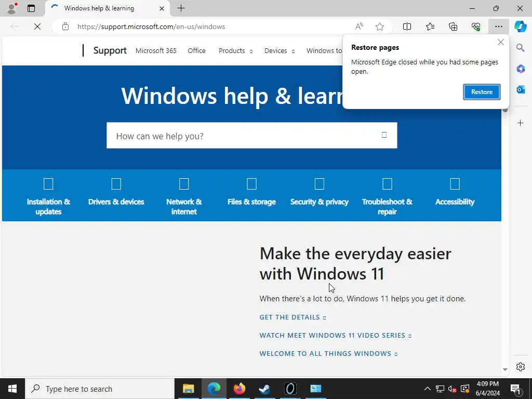Open Microsoft 365 nav item

click(156, 50)
